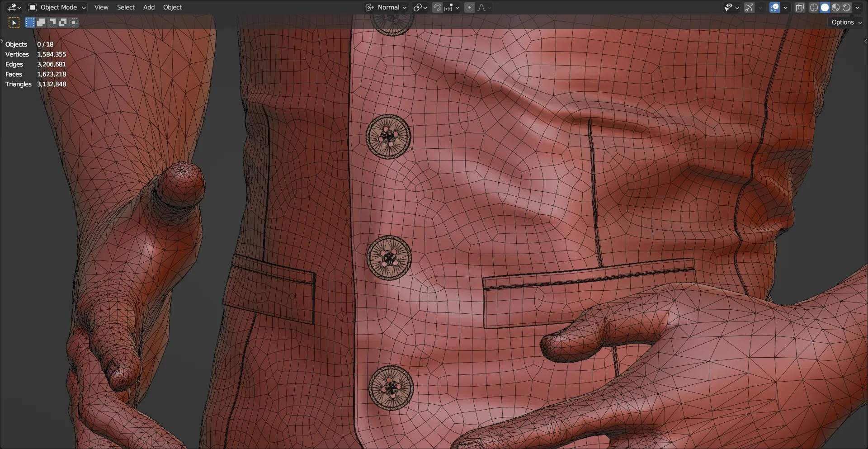Open the overlays options dropdown arrow
Image resolution: width=868 pixels, height=449 pixels.
click(x=785, y=7)
